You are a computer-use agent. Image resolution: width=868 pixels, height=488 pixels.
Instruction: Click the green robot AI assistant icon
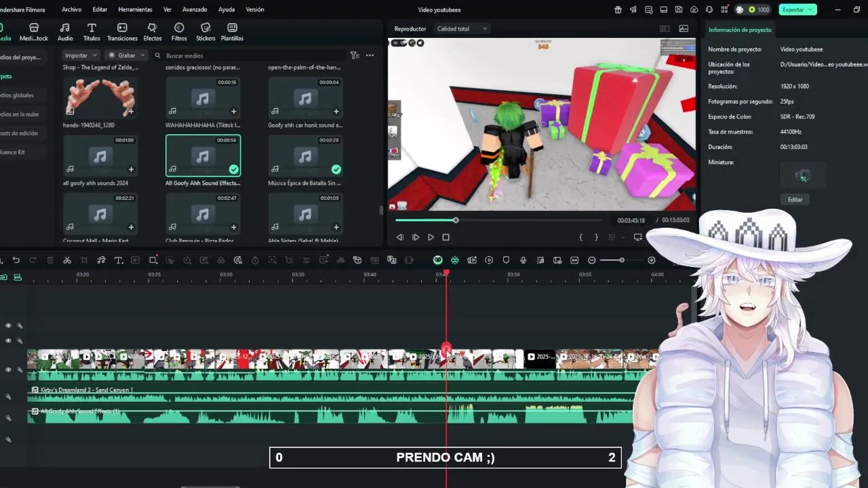tap(438, 260)
